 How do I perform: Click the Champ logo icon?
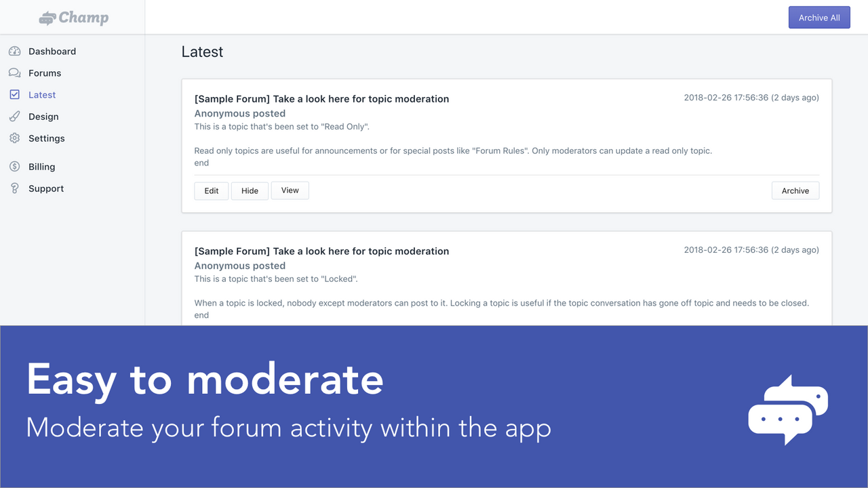(46, 18)
